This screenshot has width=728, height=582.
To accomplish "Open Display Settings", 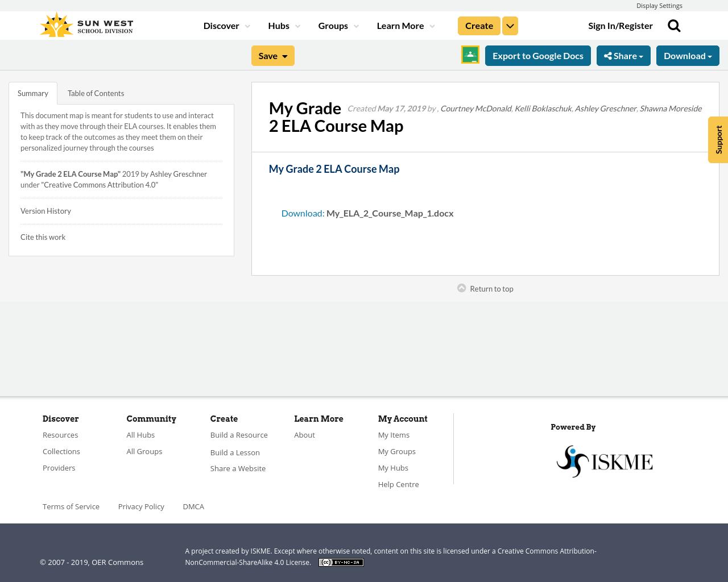I will pos(659,5).
